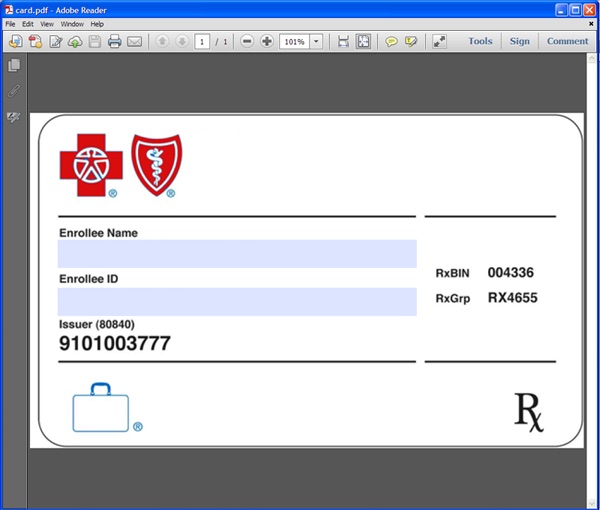Print the document with printer icon
This screenshot has width=600, height=510.
pos(114,41)
